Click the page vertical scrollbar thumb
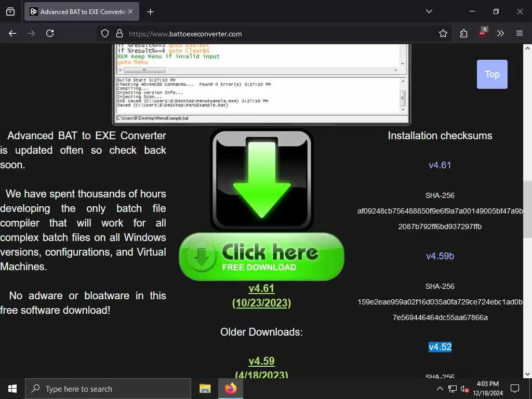This screenshot has width=532, height=399. point(527,209)
